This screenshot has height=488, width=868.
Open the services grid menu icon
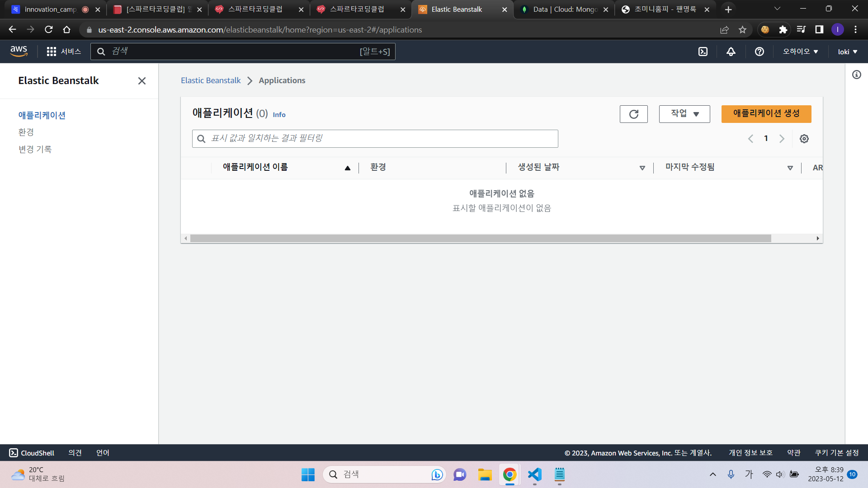[52, 52]
